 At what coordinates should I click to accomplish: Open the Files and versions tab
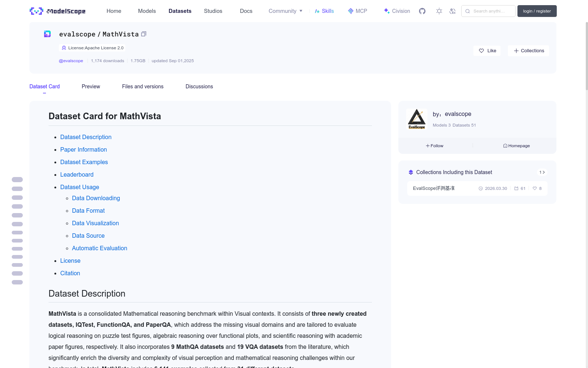point(143,86)
